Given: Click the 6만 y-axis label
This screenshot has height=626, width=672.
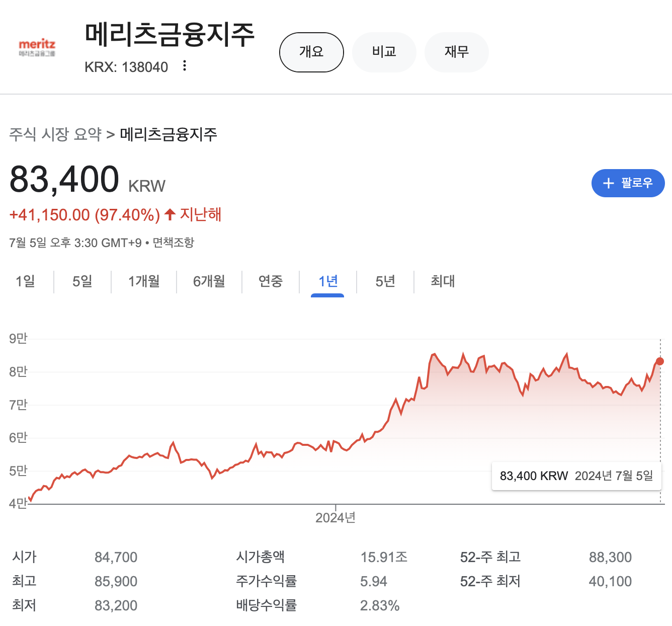Looking at the screenshot, I should pos(18,437).
